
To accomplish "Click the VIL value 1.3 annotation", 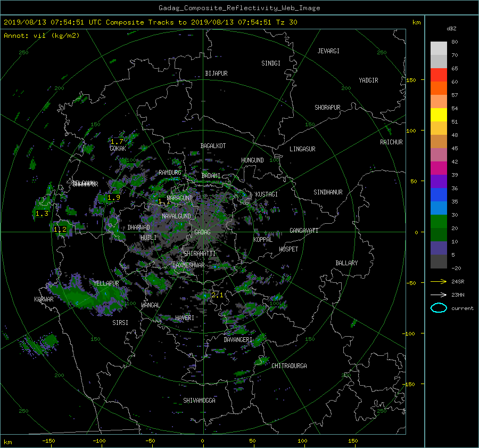I will click(42, 214).
